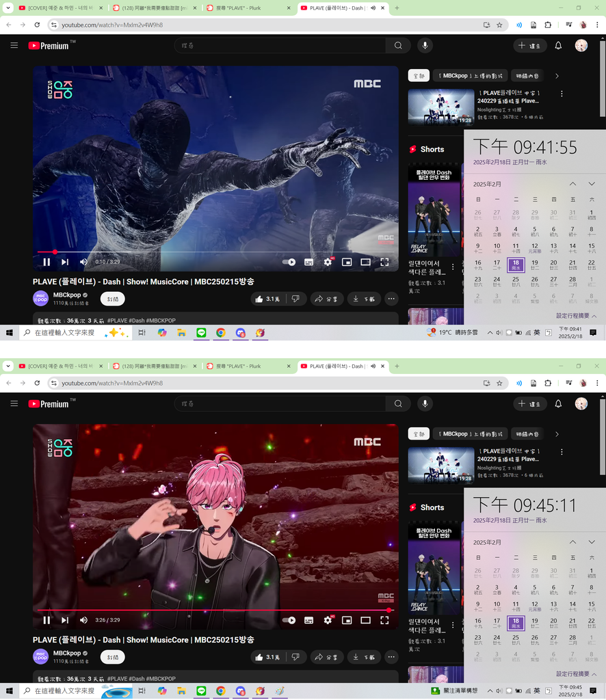Screen dimensions: 606x700
Task: Click the create button in upper YouTube header
Action: [529, 46]
